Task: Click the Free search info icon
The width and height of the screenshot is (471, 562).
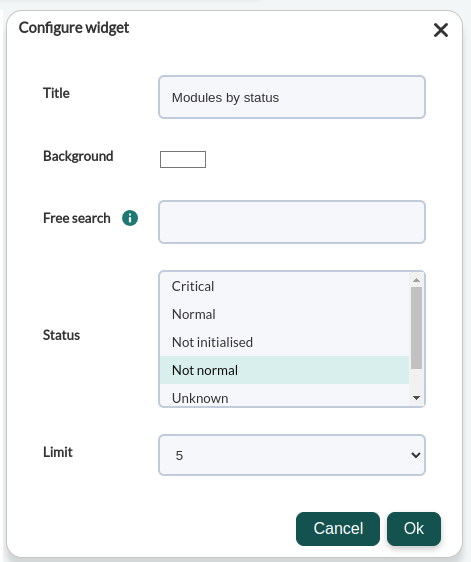Action: (130, 218)
